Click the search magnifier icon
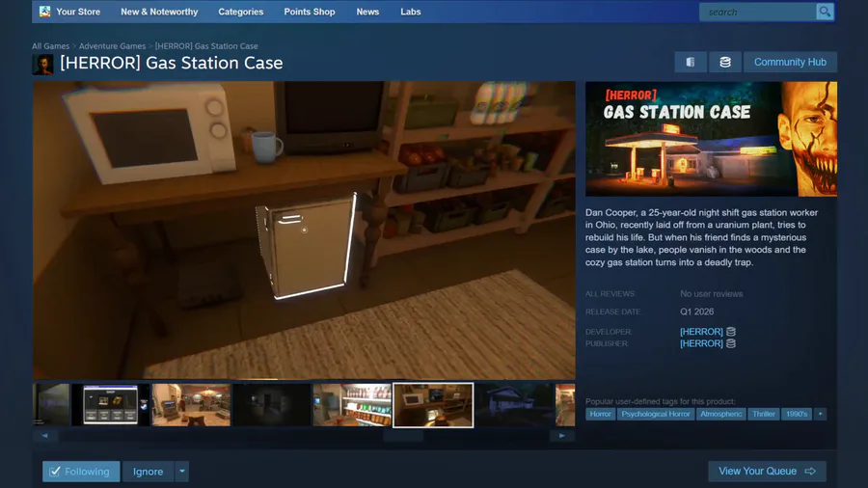This screenshot has width=868, height=488. point(825,12)
